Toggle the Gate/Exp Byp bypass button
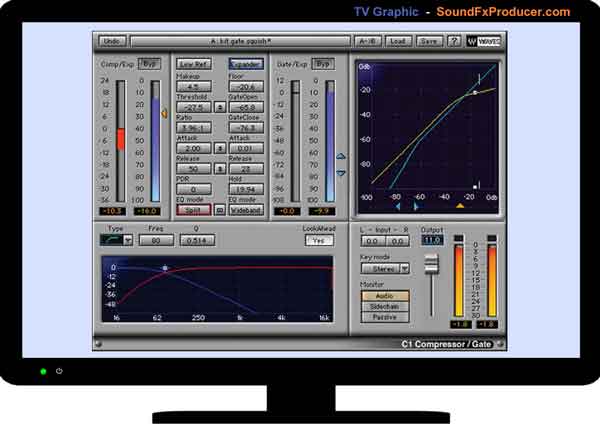The width and height of the screenshot is (600, 424). pyautogui.click(x=323, y=64)
